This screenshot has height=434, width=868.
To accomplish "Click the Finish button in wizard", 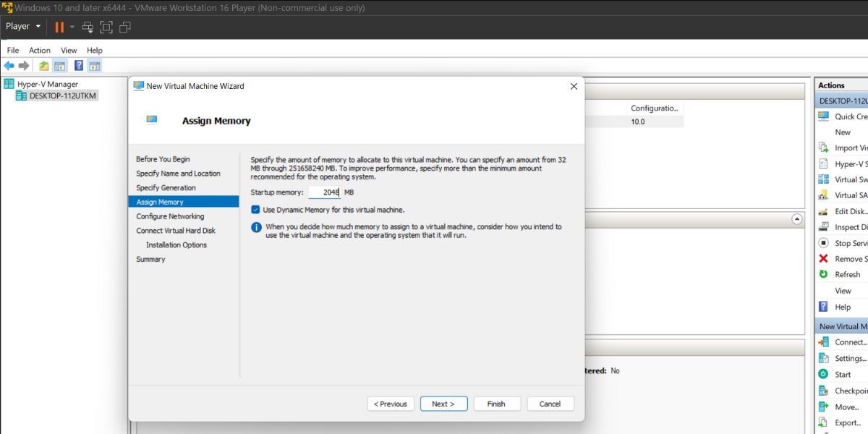I will point(496,404).
